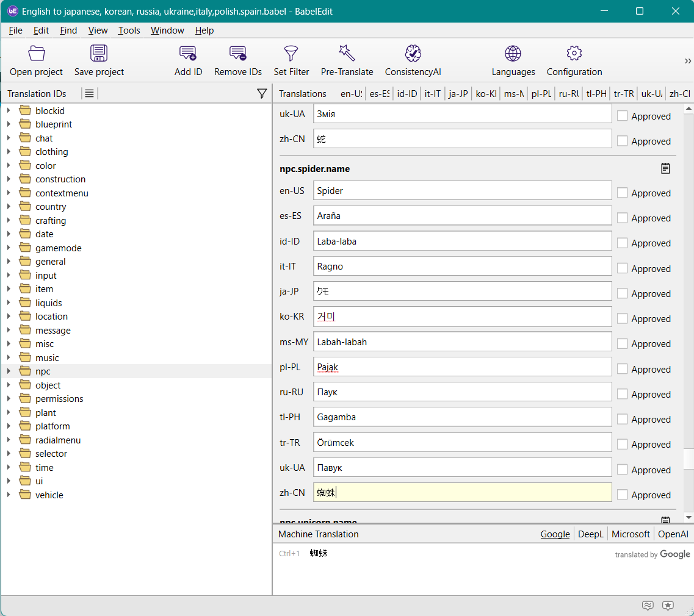Click the notes icon beside npc.spider.name
This screenshot has height=616, width=694.
pos(665,168)
